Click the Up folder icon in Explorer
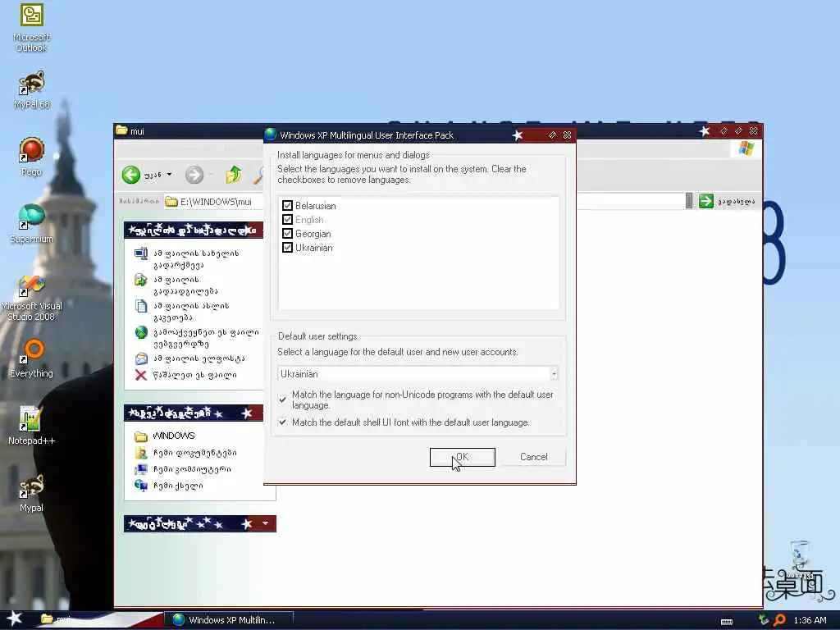Screen dimensions: 840x630 click(234, 175)
